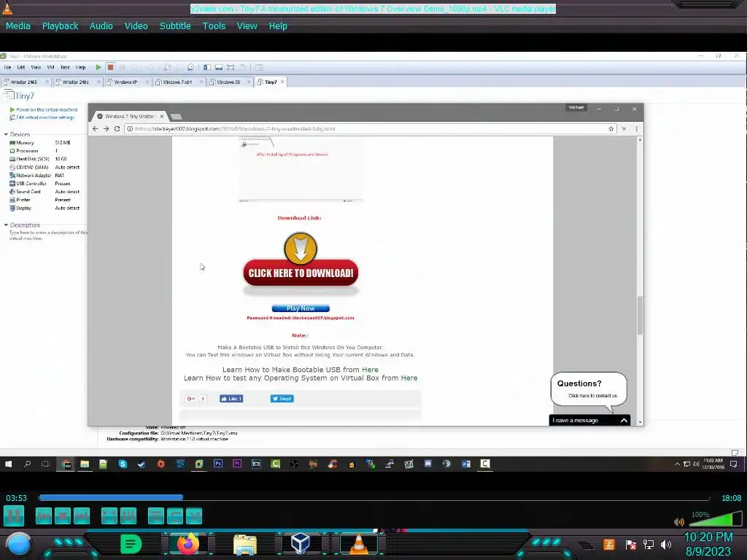
Task: Reload the page in Chrome
Action: (x=117, y=128)
